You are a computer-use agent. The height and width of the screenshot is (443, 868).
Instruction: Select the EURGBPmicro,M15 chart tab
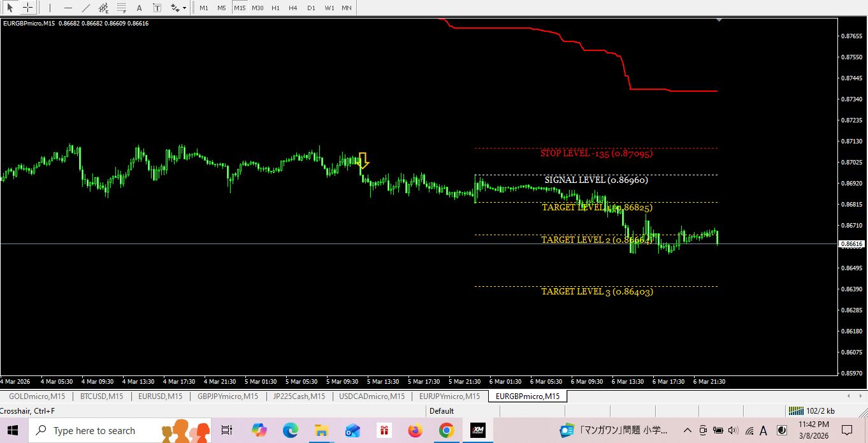point(528,396)
